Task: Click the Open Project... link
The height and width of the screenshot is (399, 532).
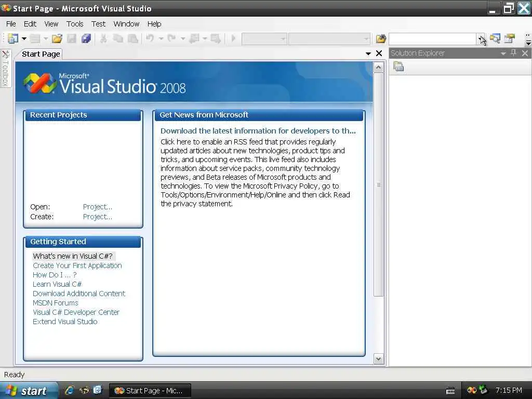Action: click(x=97, y=207)
